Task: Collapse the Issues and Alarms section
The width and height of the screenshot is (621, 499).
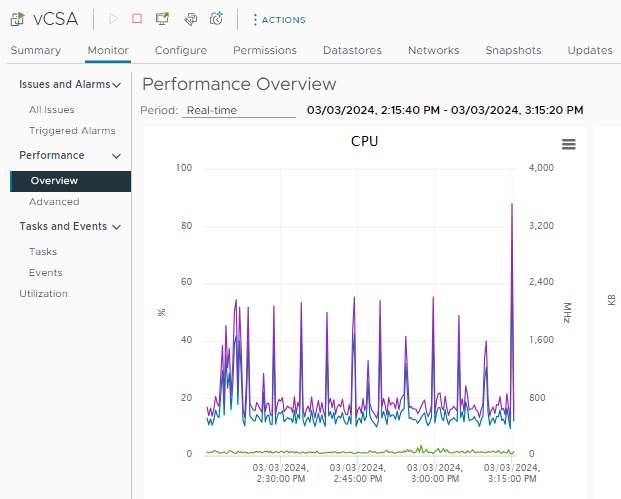Action: click(x=117, y=85)
